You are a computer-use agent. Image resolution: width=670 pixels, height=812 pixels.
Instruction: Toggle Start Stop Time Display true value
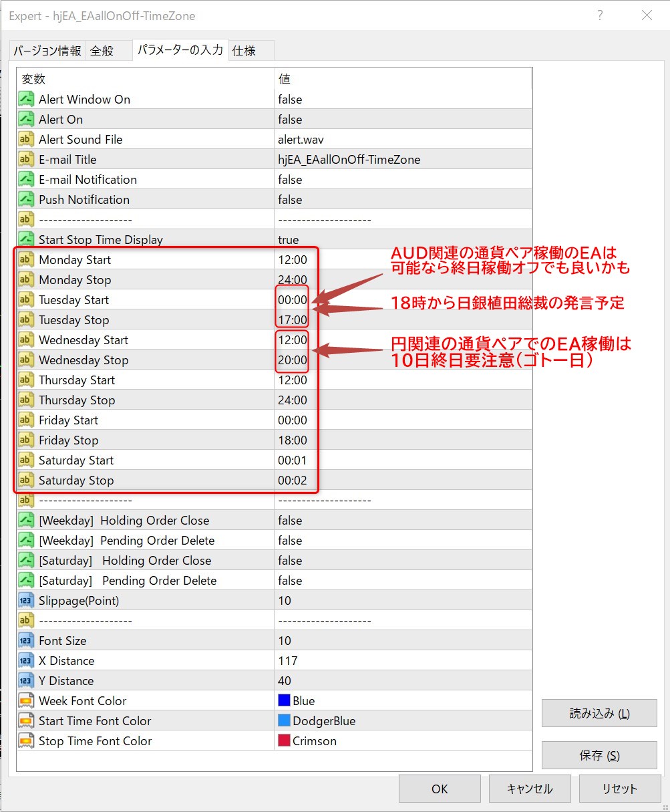click(x=289, y=240)
